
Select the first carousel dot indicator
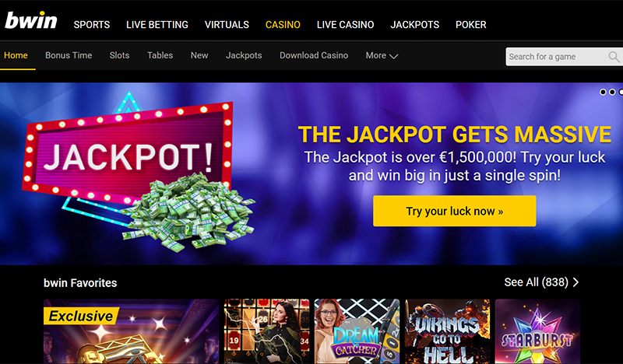coord(603,92)
